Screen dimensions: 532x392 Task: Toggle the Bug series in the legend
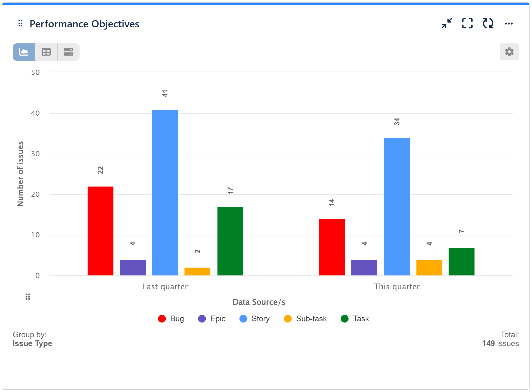171,319
